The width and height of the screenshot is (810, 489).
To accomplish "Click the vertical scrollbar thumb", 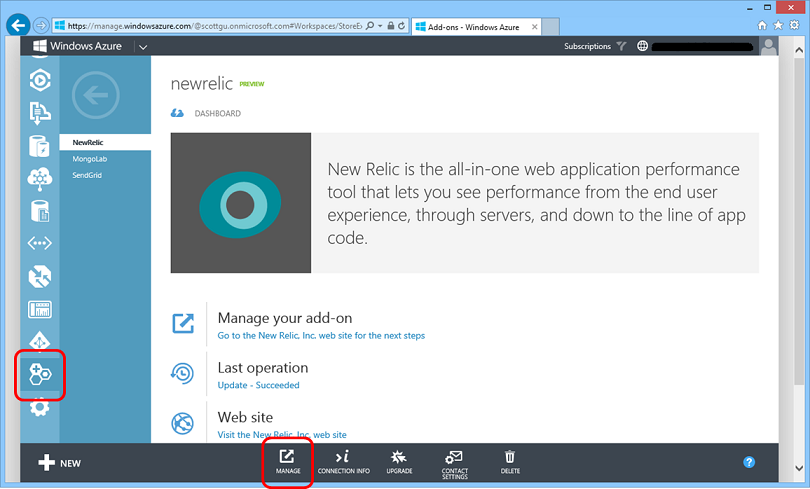I will tap(799, 222).
